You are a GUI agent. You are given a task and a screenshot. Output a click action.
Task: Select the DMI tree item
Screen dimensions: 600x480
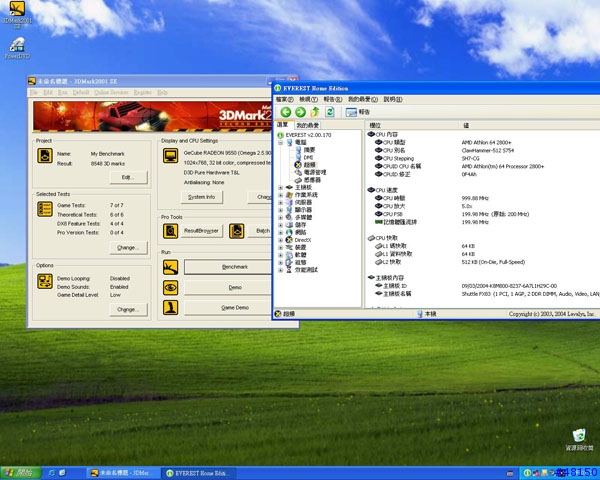(308, 157)
